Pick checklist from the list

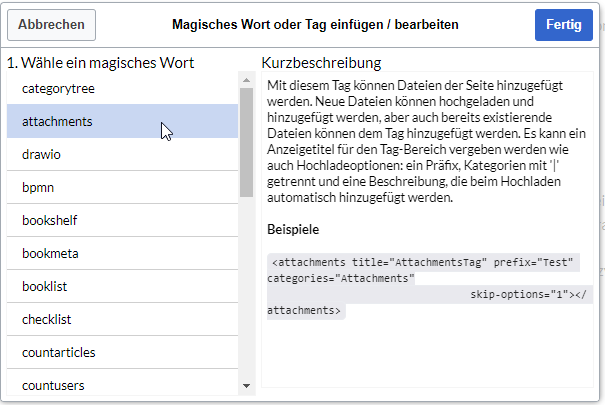click(122, 319)
